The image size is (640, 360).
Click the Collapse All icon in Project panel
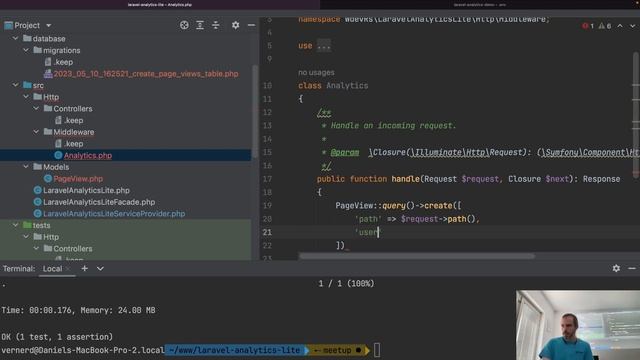(216, 25)
